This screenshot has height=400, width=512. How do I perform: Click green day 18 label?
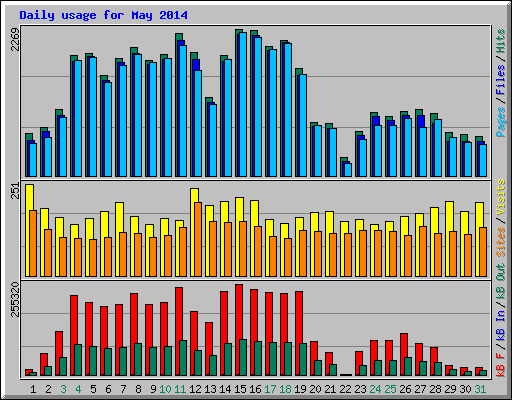tap(285, 389)
